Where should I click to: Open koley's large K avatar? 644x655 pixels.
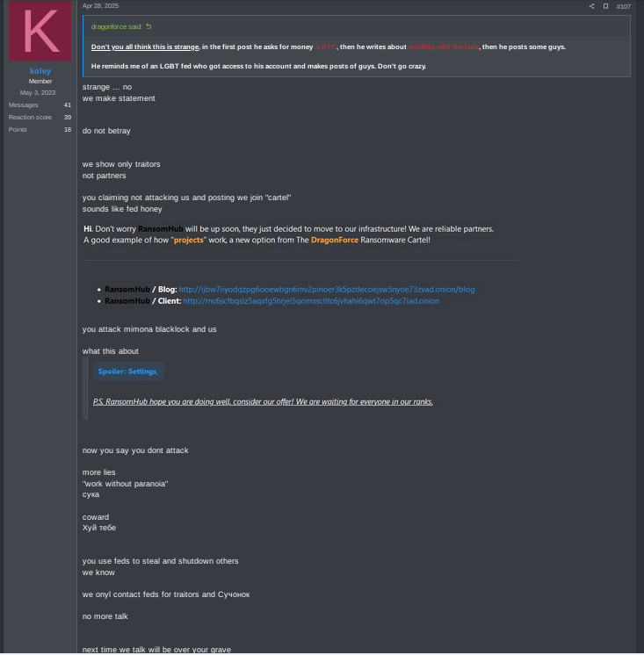click(40, 31)
